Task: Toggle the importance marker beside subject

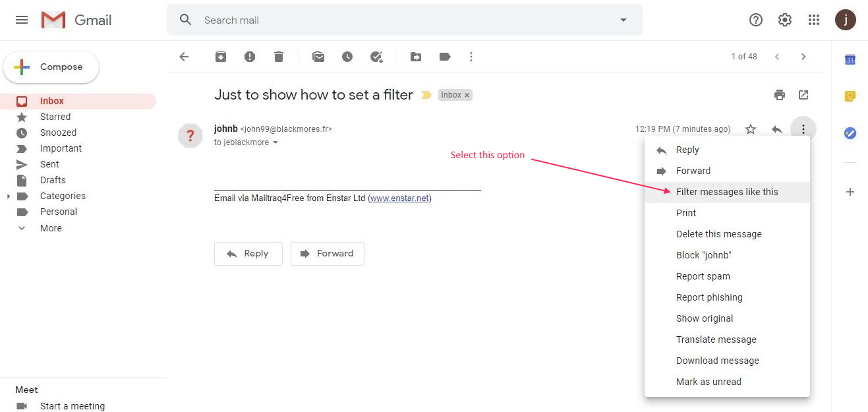Action: 426,95
